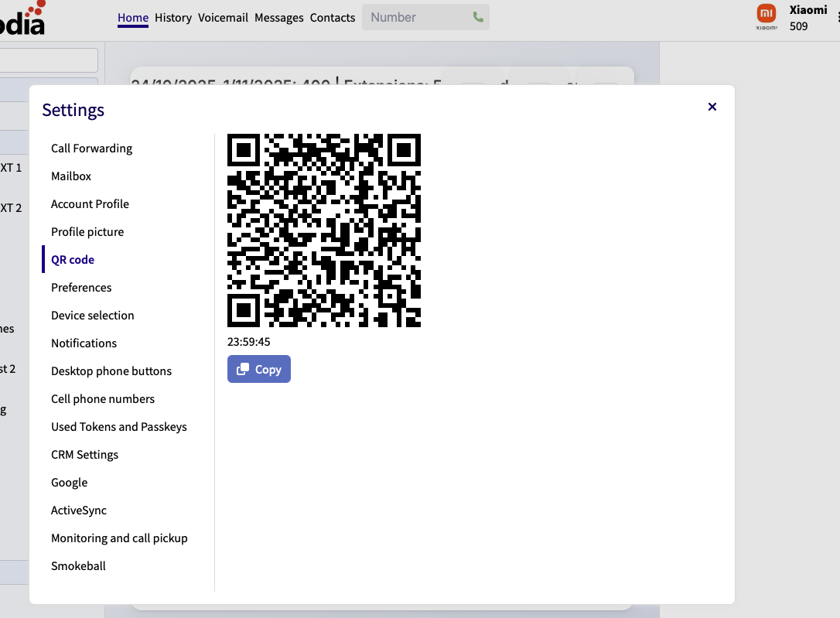
Task: Click the QR code image
Action: click(x=324, y=230)
